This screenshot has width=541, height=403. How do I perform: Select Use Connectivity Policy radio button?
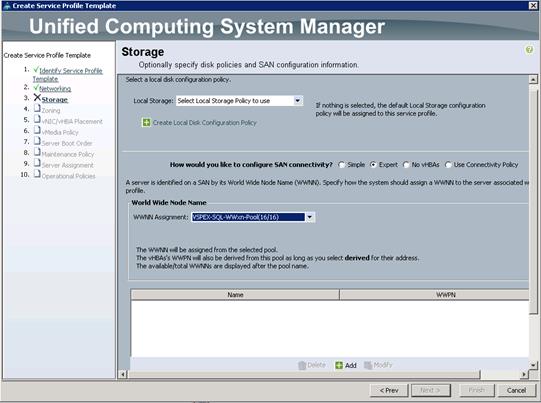[448, 165]
